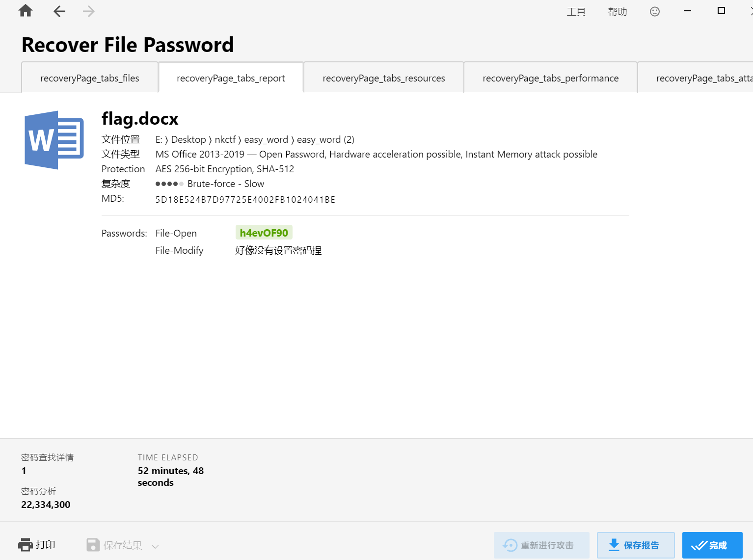Click the 完成 finish button
Viewport: 753px width, 560px height.
712,545
